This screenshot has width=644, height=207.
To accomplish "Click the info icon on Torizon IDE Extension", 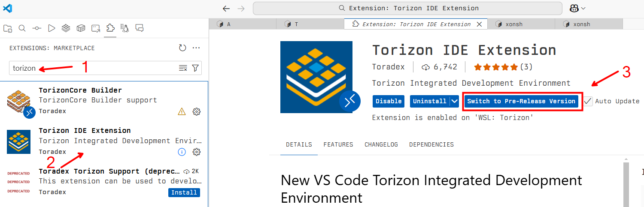I will tap(182, 152).
